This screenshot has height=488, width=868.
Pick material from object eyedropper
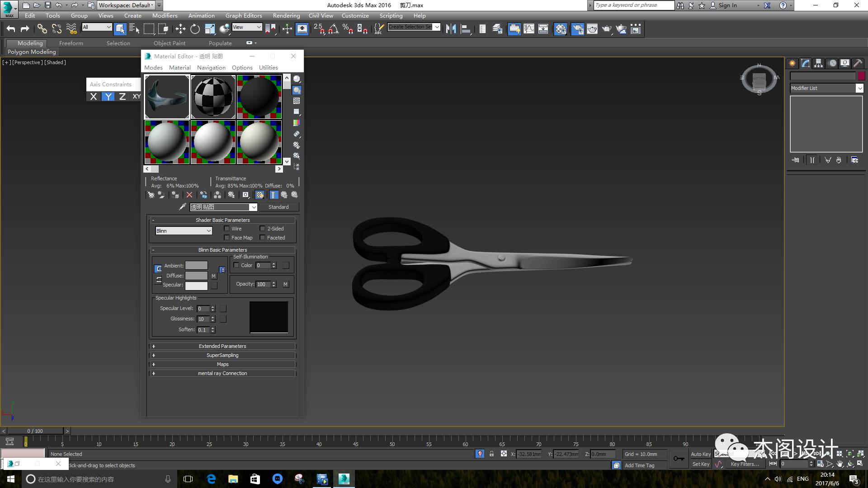click(183, 207)
